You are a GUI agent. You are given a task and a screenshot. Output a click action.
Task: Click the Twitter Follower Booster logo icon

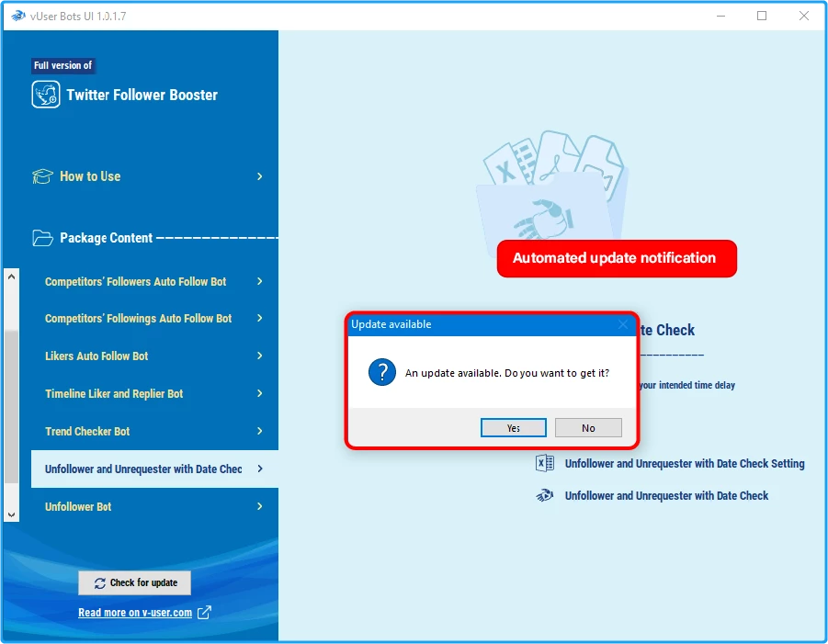(x=45, y=95)
